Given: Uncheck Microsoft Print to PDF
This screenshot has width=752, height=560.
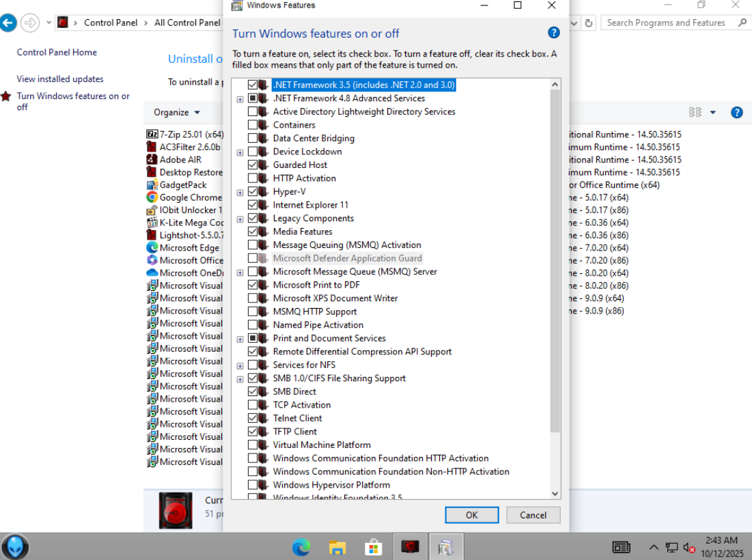Looking at the screenshot, I should click(x=253, y=285).
